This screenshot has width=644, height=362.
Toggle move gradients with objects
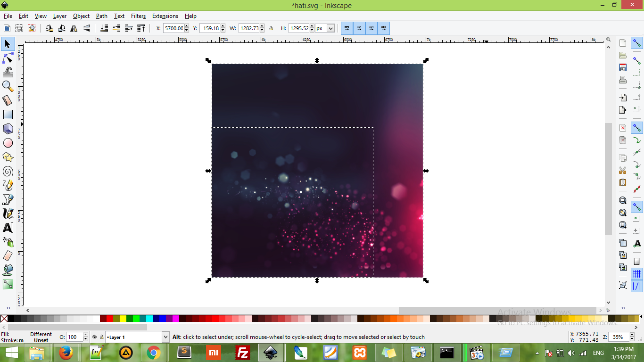[x=372, y=28]
